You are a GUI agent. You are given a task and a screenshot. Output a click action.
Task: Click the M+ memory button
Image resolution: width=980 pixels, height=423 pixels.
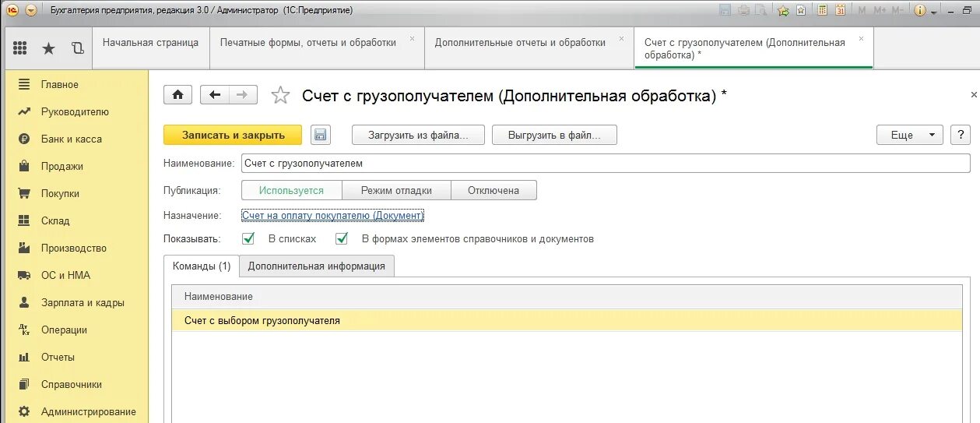(880, 10)
